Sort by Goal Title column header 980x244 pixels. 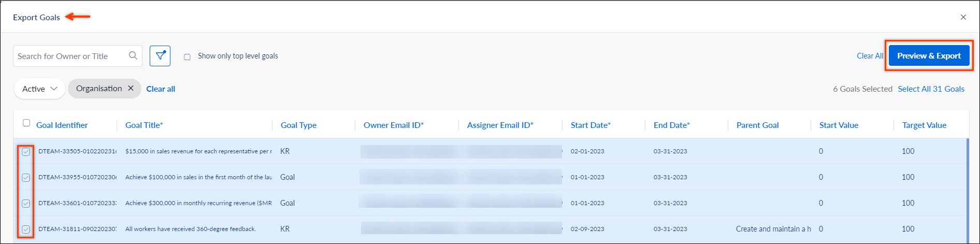(x=144, y=125)
